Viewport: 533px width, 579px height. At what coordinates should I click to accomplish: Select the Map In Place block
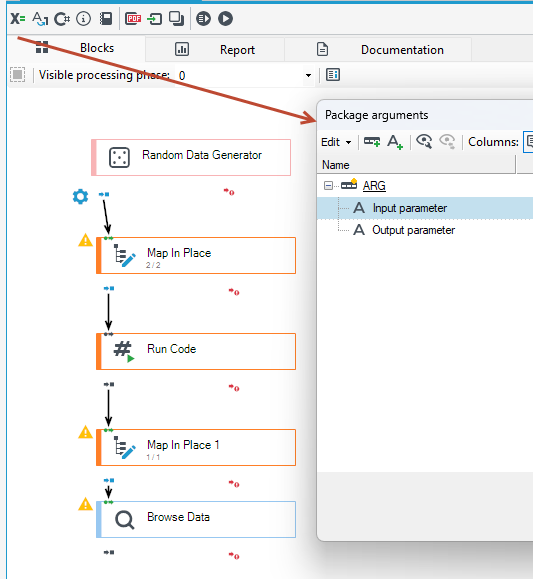click(196, 256)
